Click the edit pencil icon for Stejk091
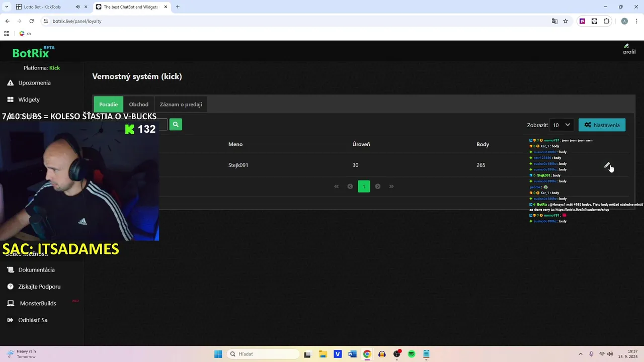Viewport: 644px width, 362px height. 607,165
